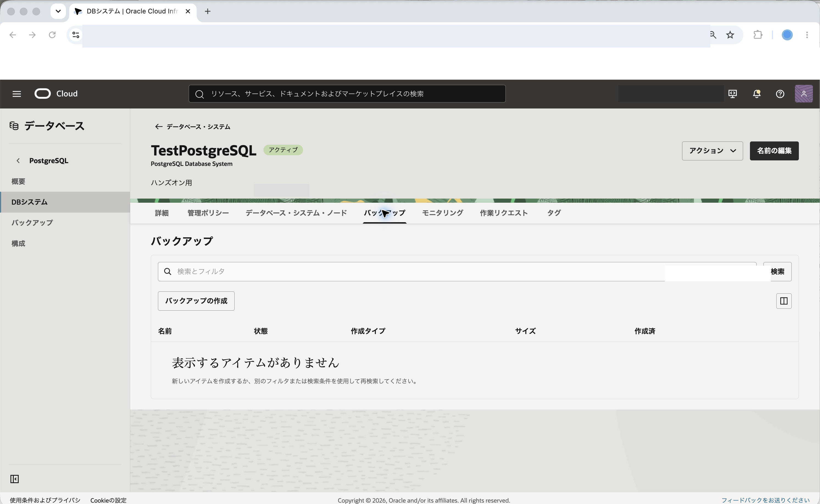The width and height of the screenshot is (820, 504).
Task: Click the 検索 button
Action: (x=777, y=272)
